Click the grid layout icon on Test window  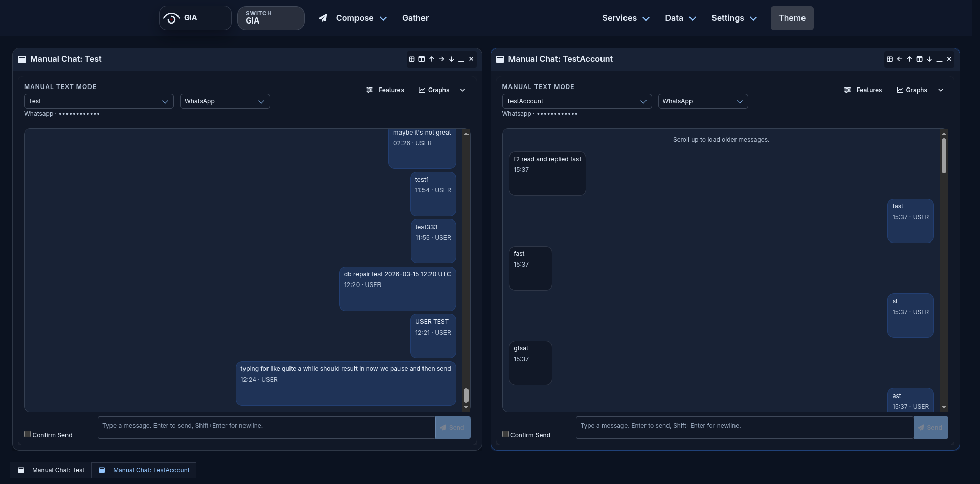pyautogui.click(x=411, y=59)
